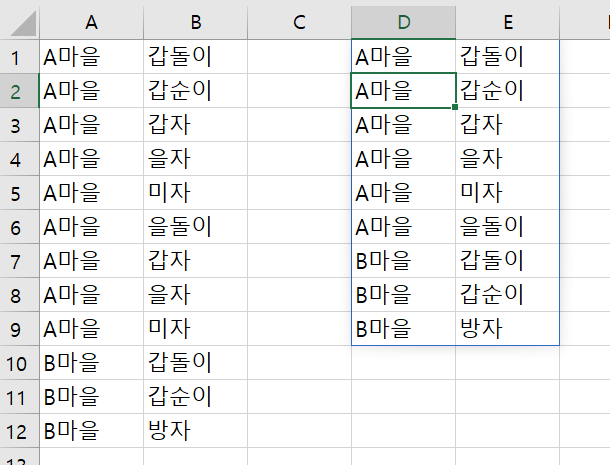The width and height of the screenshot is (610, 465).
Task: Click cell D9 containing B마을
Action: click(x=403, y=329)
